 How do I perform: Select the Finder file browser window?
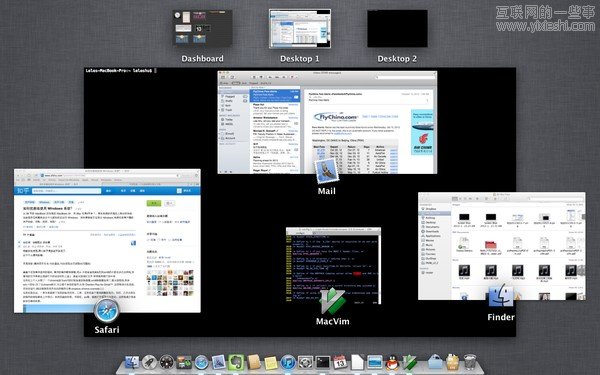[502, 246]
